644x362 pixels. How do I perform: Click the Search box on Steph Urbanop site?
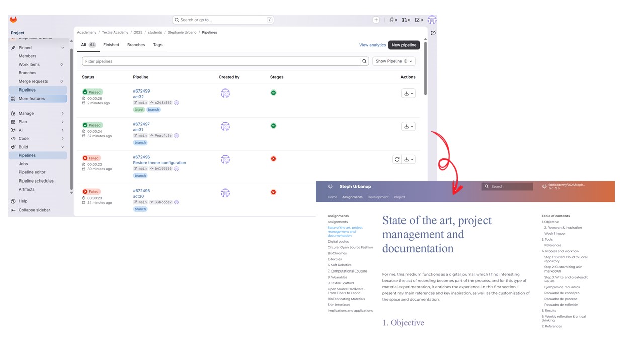pos(507,186)
